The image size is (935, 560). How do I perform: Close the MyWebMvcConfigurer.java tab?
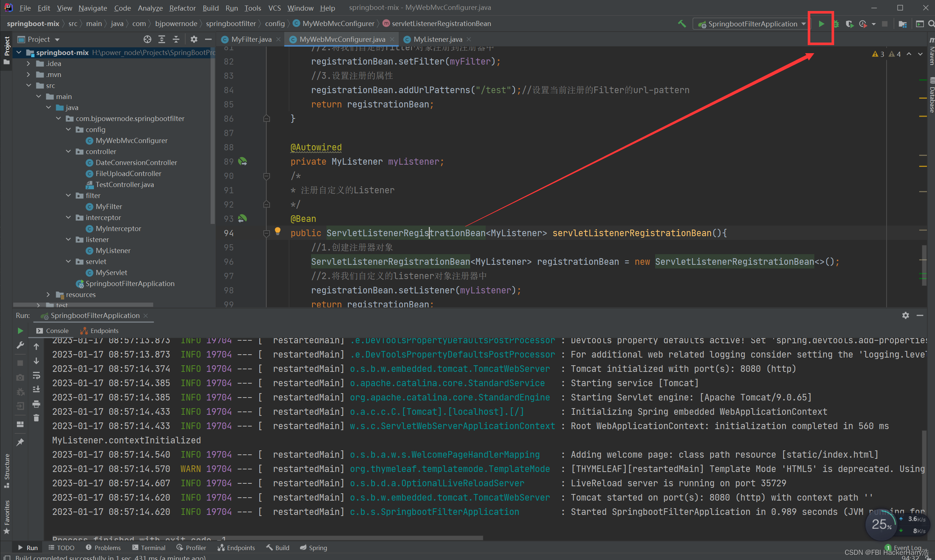(392, 39)
